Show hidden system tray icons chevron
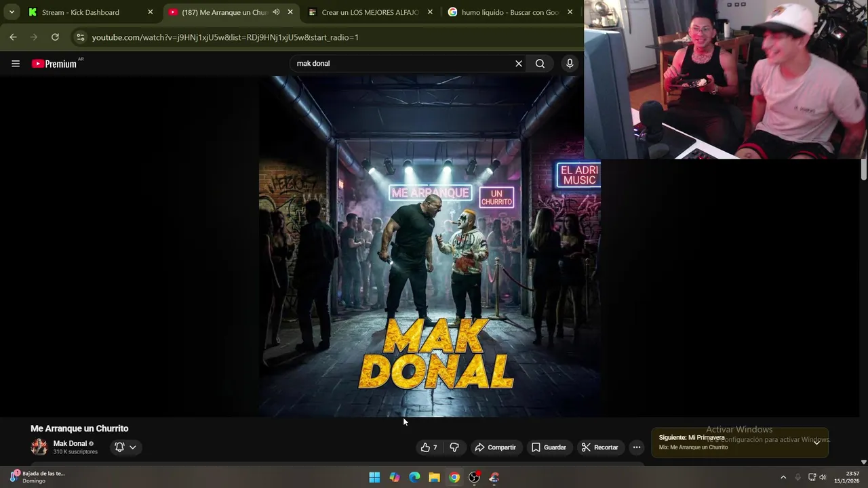The image size is (868, 488). [783, 477]
